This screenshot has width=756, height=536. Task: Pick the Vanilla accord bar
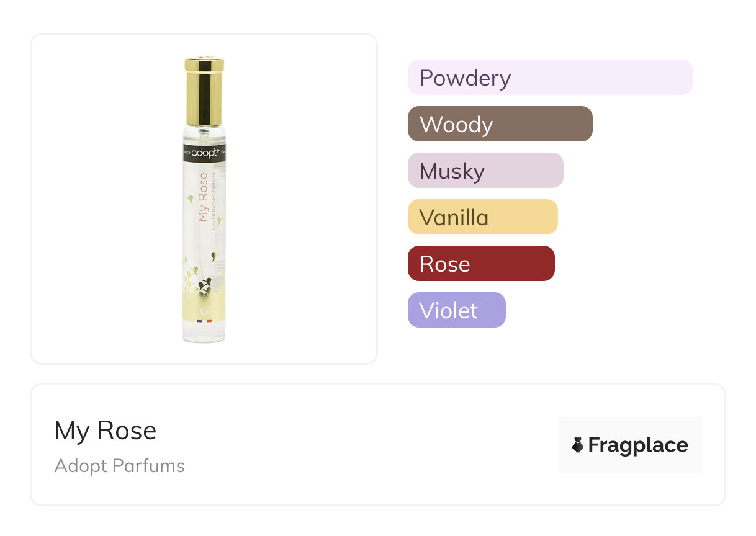tap(482, 217)
